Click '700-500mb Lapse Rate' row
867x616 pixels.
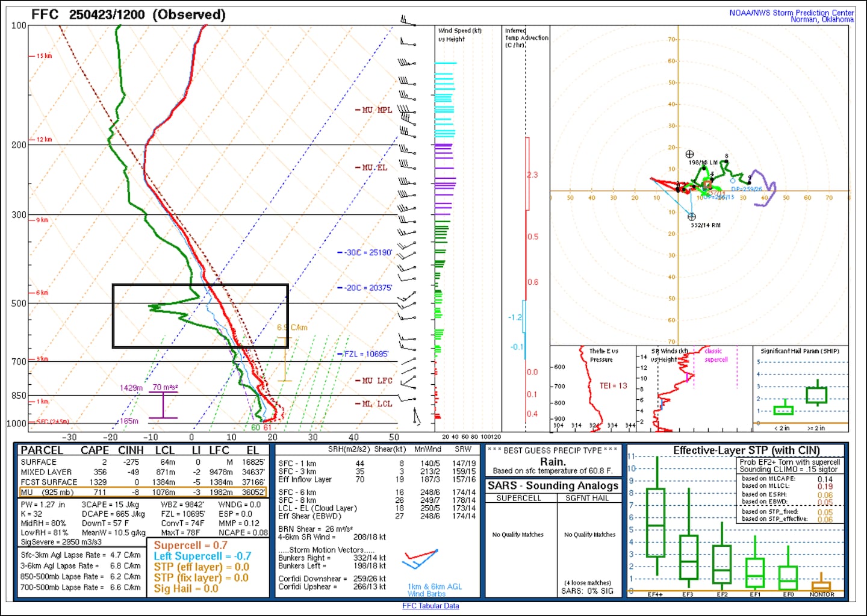click(81, 587)
